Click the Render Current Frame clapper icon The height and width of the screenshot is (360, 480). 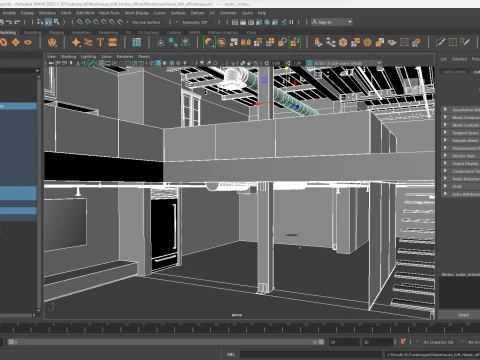tap(243, 22)
